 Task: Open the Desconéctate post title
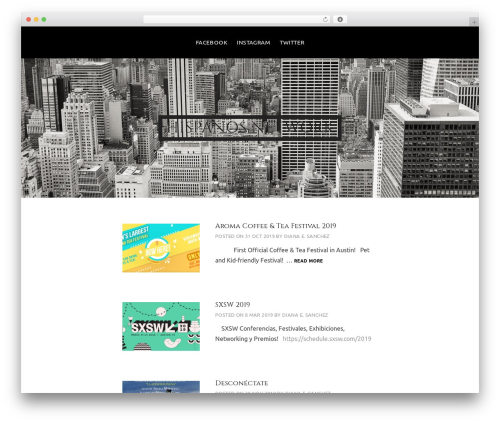coord(242,383)
